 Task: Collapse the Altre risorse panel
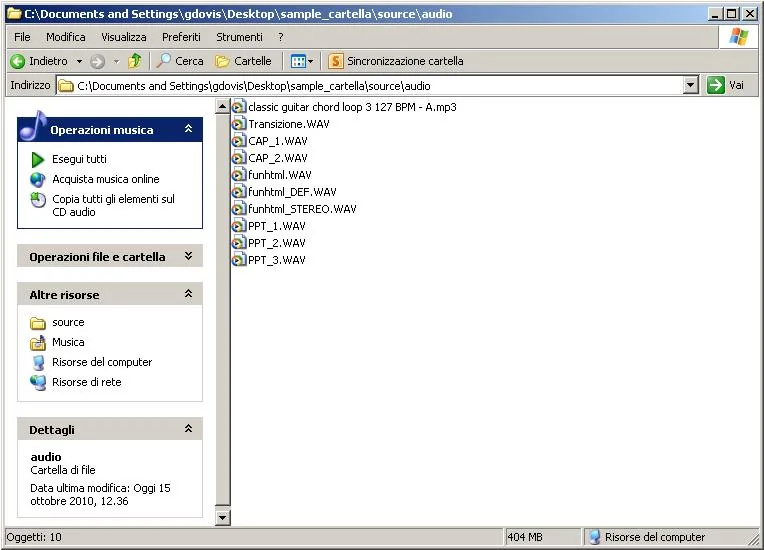pos(189,294)
